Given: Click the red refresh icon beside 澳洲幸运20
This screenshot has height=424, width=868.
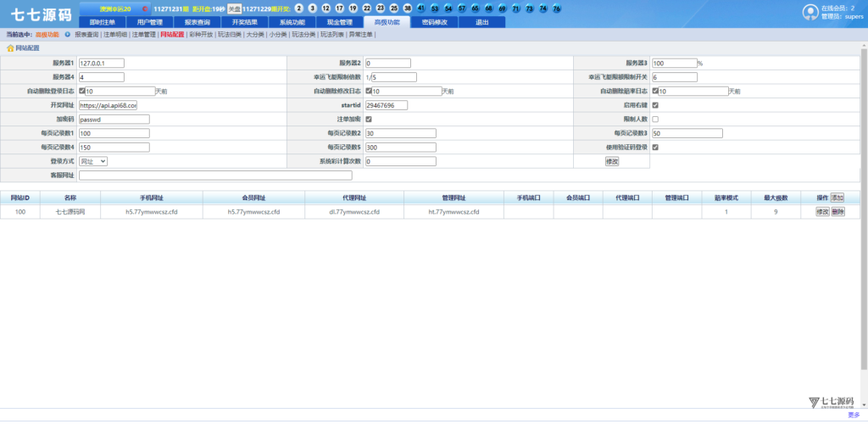Looking at the screenshot, I should (145, 8).
